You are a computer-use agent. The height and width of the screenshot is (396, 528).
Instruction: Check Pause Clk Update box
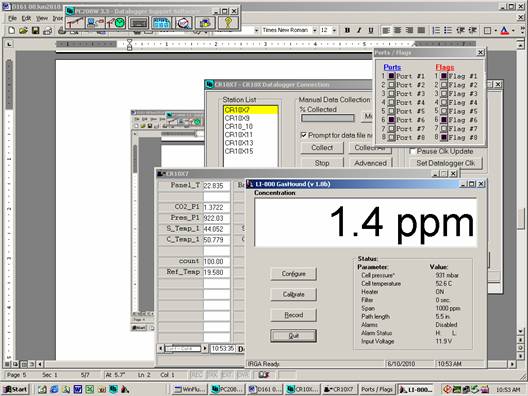[x=412, y=152]
